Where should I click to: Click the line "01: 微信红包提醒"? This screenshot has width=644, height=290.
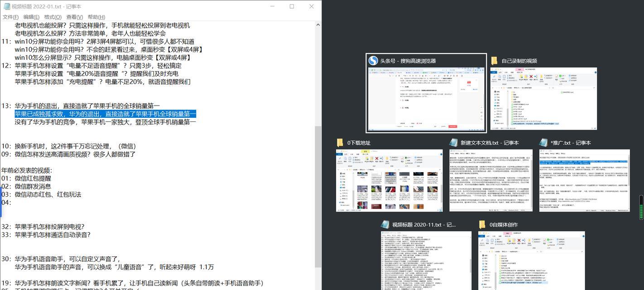pos(26,179)
